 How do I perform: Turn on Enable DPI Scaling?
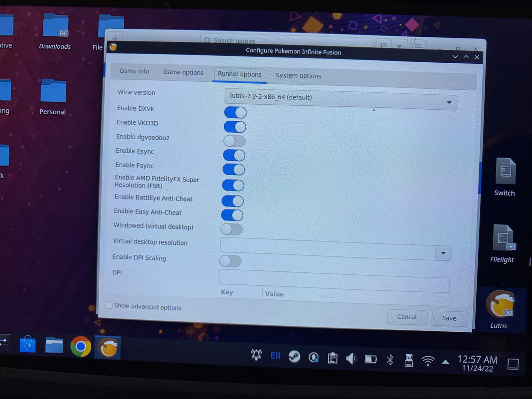(230, 261)
